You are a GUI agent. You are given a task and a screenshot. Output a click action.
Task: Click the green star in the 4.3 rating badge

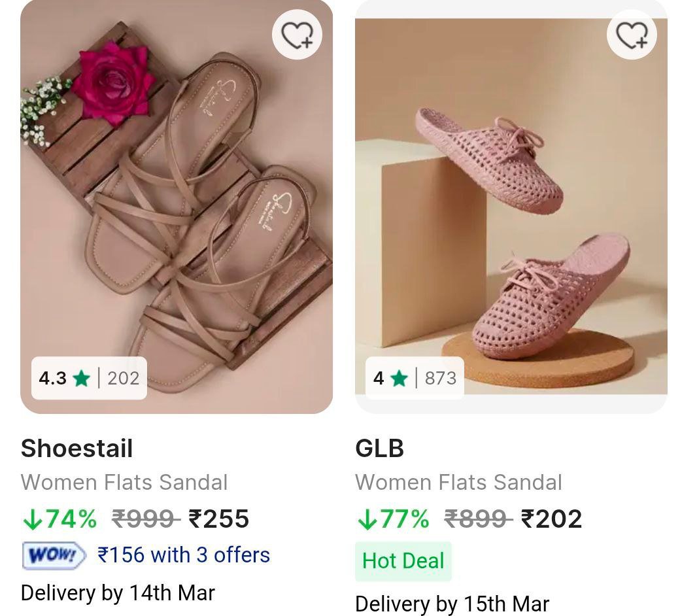pyautogui.click(x=80, y=379)
